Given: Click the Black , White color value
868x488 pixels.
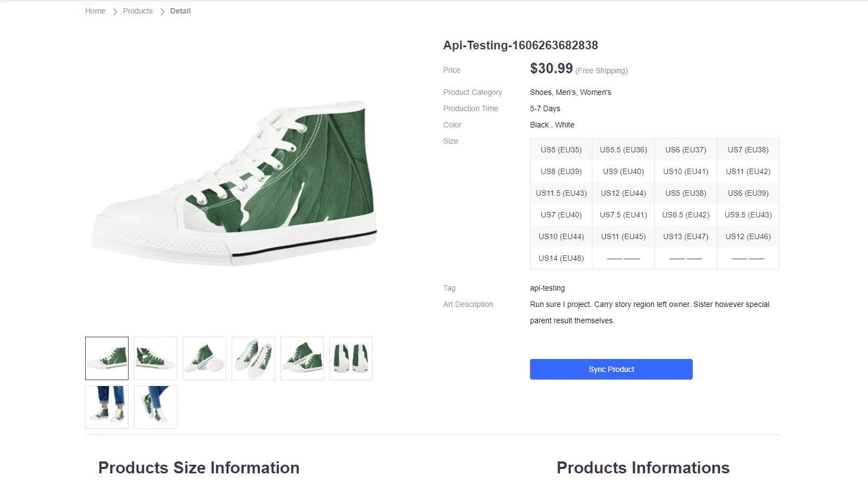Looking at the screenshot, I should coord(552,125).
